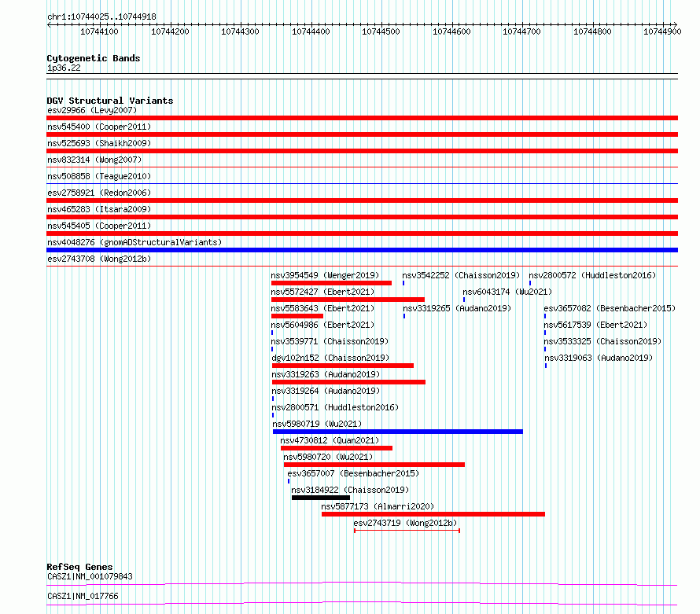Click the chr1:10744025..10744918 region label
700x614 pixels.
click(x=101, y=17)
